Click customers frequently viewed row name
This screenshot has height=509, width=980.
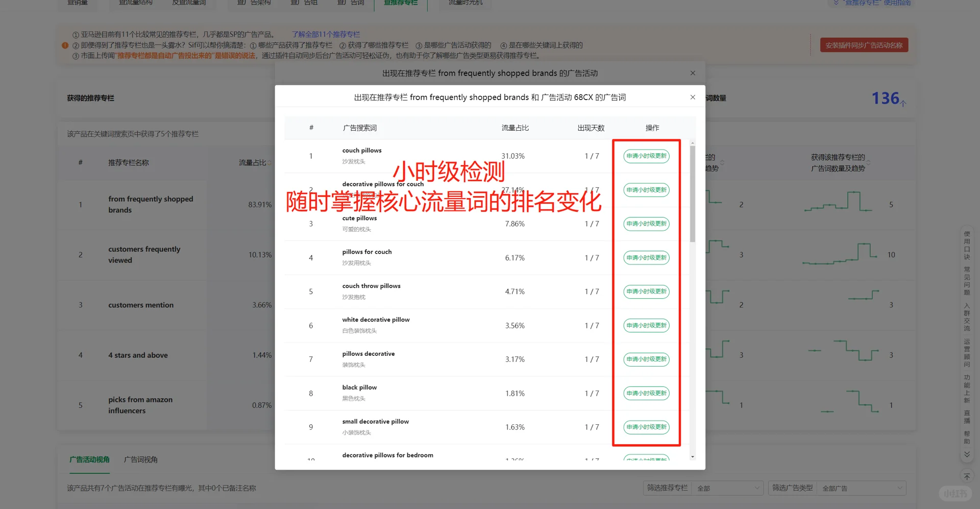(144, 254)
